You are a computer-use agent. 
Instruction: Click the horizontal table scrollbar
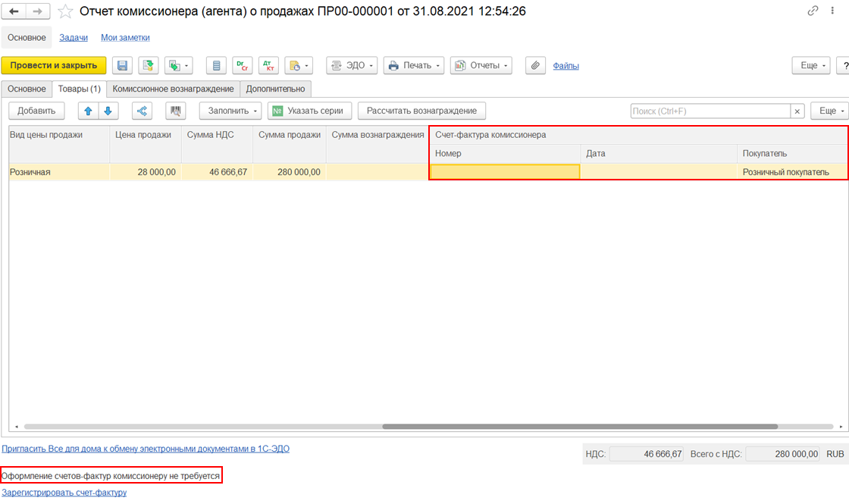click(x=580, y=427)
